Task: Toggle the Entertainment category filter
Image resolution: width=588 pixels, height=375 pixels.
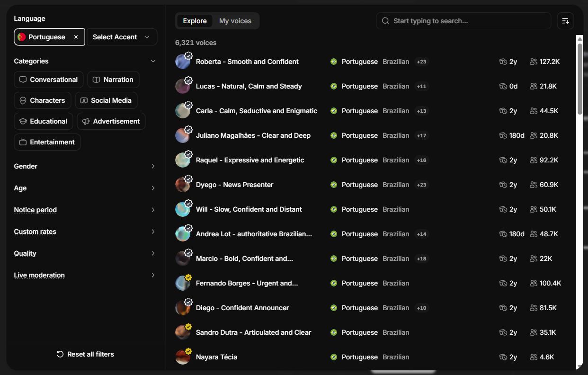Action: (47, 142)
